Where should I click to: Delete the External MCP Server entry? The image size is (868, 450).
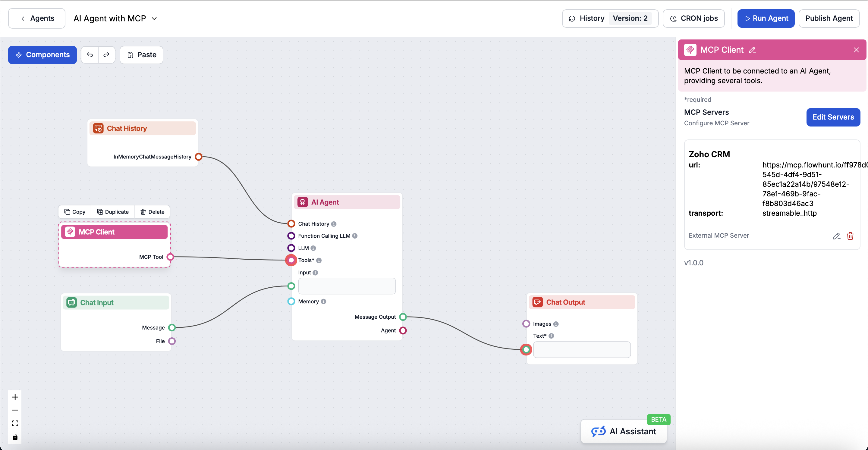point(851,236)
